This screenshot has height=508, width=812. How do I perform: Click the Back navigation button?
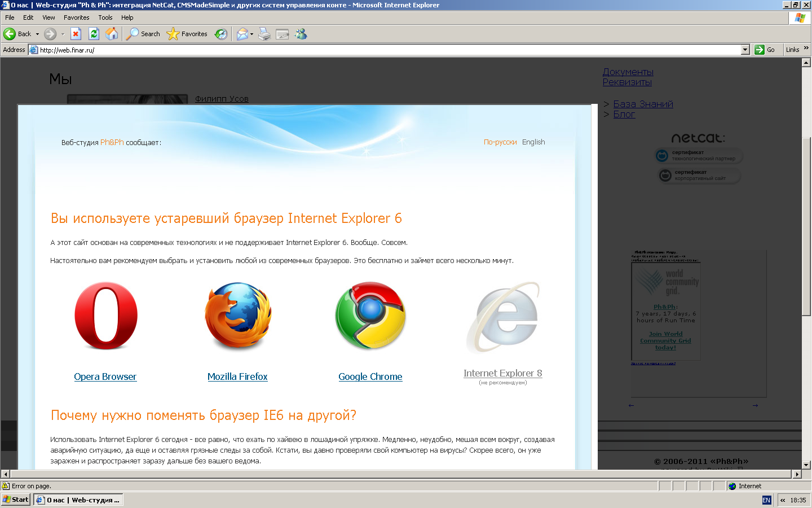pos(17,34)
